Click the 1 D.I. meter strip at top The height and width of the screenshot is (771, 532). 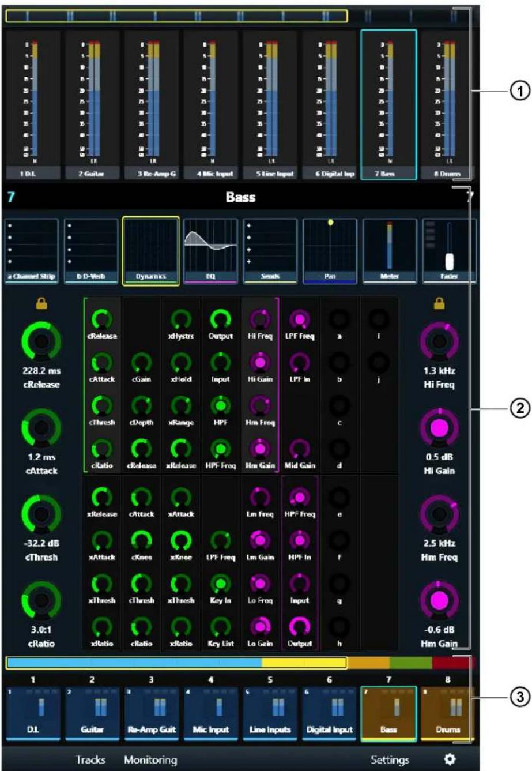pyautogui.click(x=32, y=104)
